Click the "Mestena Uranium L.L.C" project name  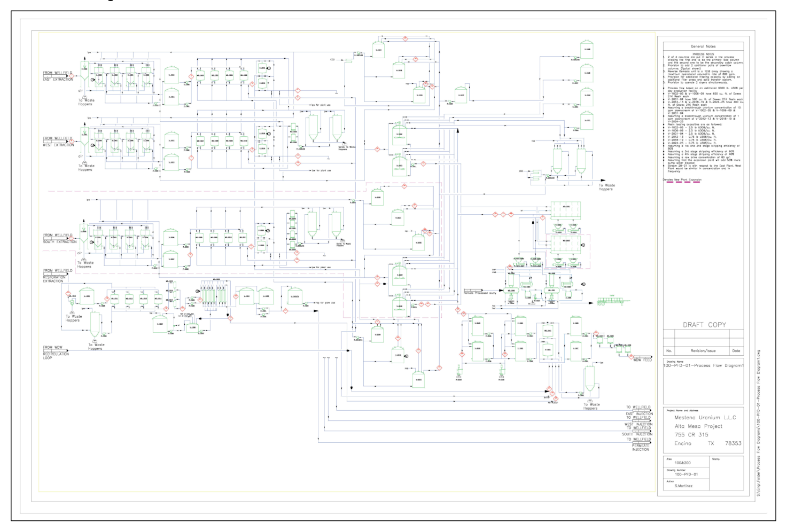(x=705, y=418)
